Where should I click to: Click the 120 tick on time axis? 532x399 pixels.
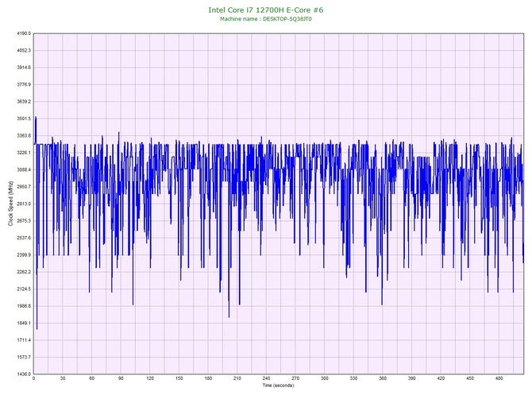(150, 378)
